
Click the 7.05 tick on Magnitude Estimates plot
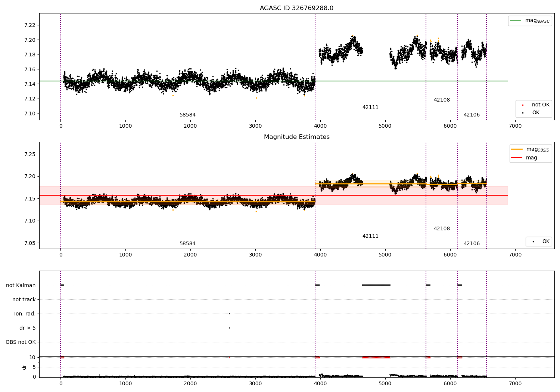29,243
